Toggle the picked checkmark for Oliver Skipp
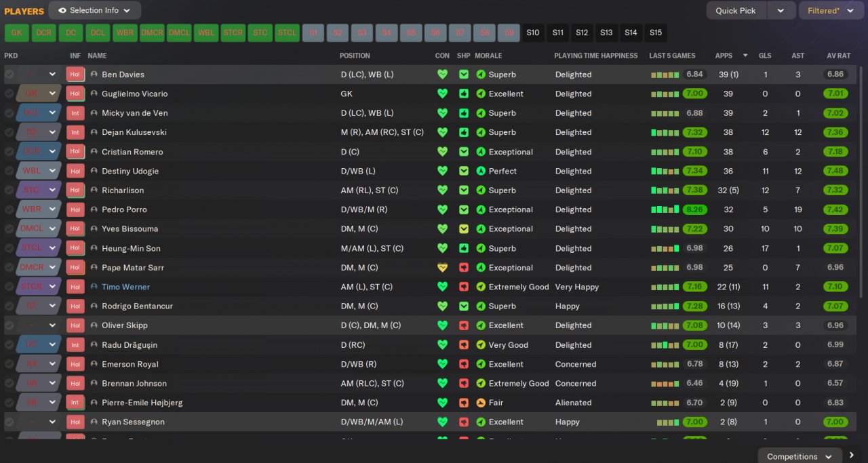 9,325
